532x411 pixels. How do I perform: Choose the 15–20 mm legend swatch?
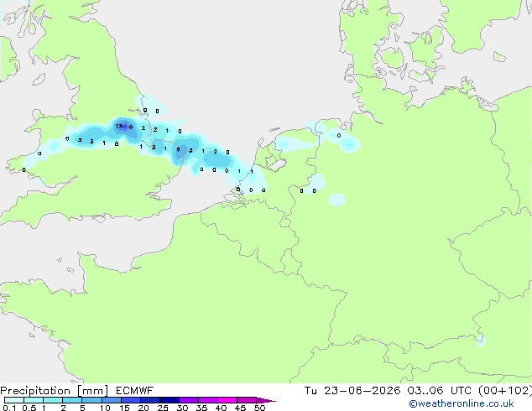pyautogui.click(x=131, y=400)
